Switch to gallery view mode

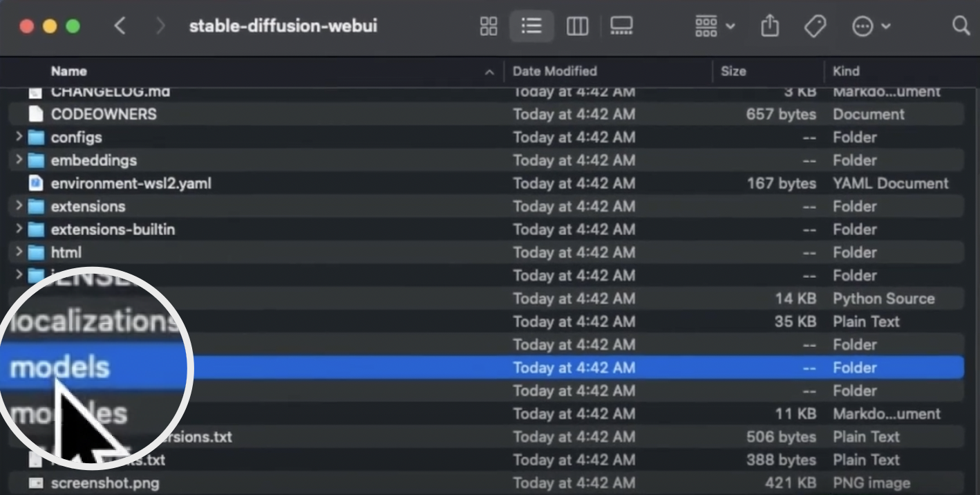pyautogui.click(x=621, y=27)
